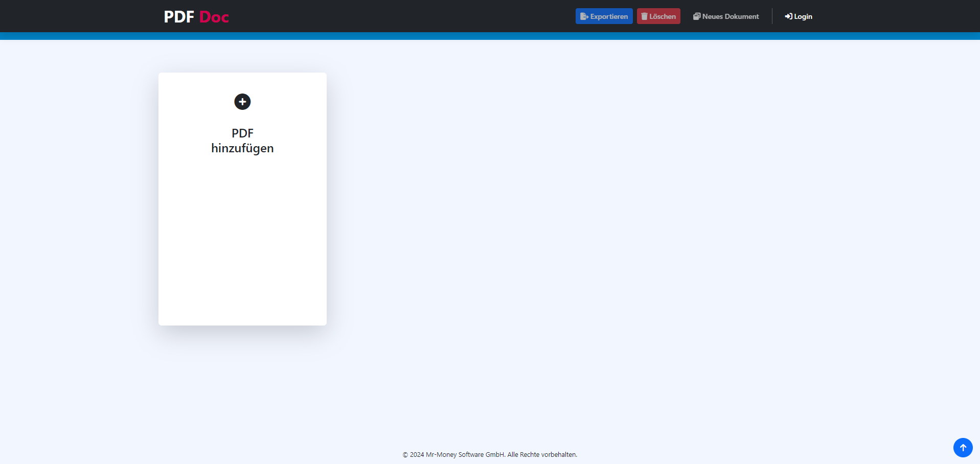
Task: Click the blue stripe beneath the navbar
Action: click(x=490, y=36)
